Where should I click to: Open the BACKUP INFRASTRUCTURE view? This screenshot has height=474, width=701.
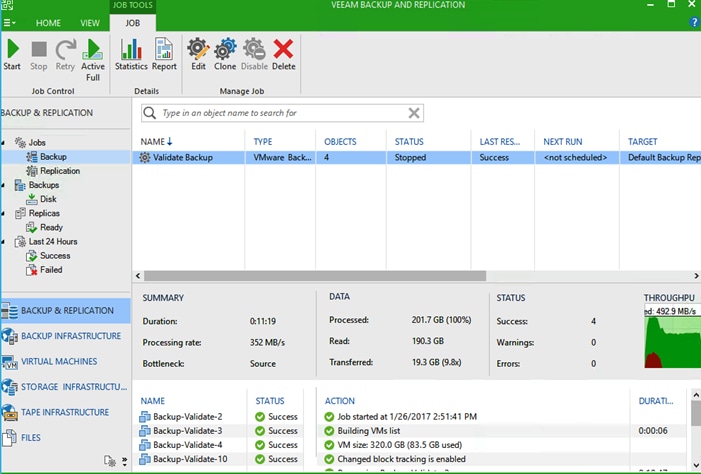click(66, 336)
